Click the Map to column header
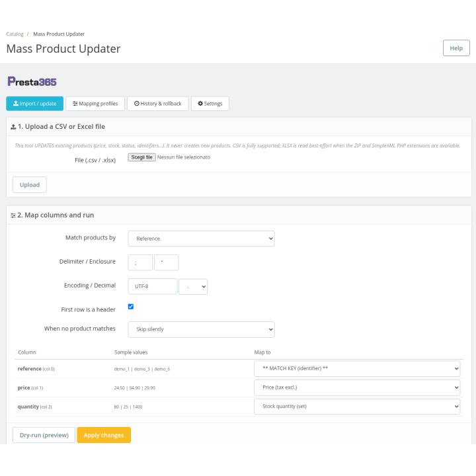The width and height of the screenshot is (476, 476). click(x=262, y=352)
